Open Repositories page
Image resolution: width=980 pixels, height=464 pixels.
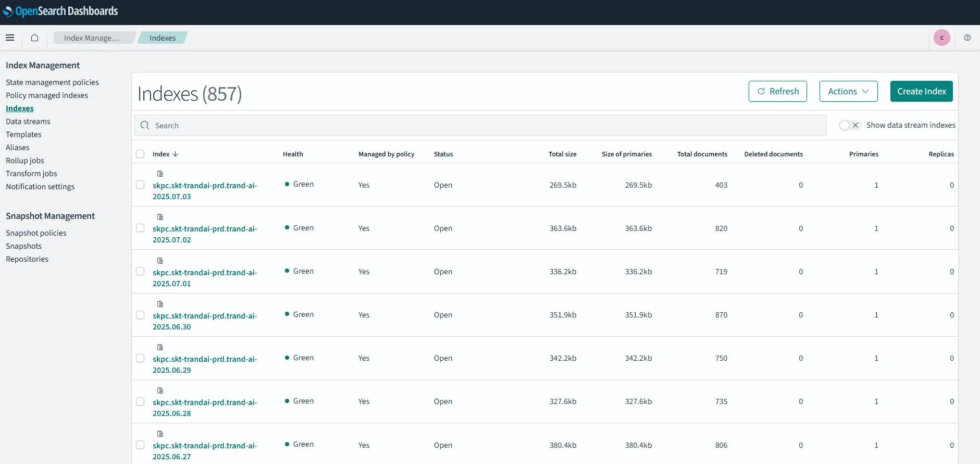(27, 259)
